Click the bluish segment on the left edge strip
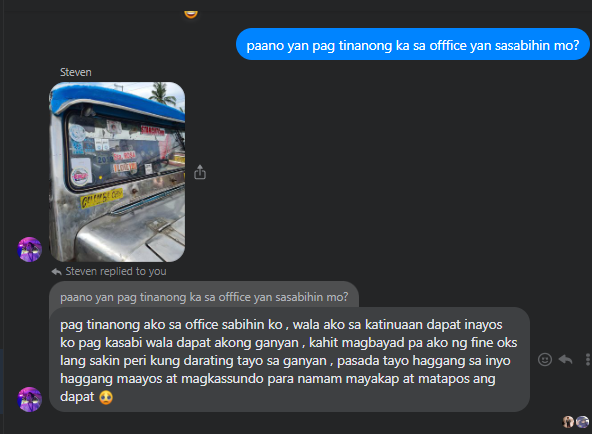The image size is (592, 434). (2, 381)
